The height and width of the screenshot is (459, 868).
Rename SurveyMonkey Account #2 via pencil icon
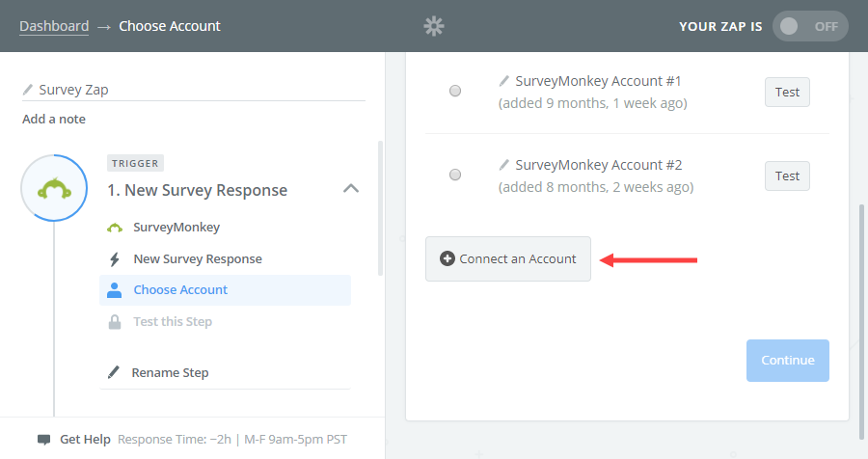[x=503, y=165]
